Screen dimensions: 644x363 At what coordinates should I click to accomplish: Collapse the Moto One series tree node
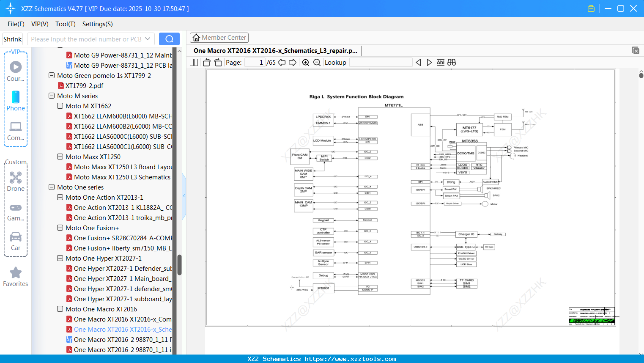click(52, 187)
